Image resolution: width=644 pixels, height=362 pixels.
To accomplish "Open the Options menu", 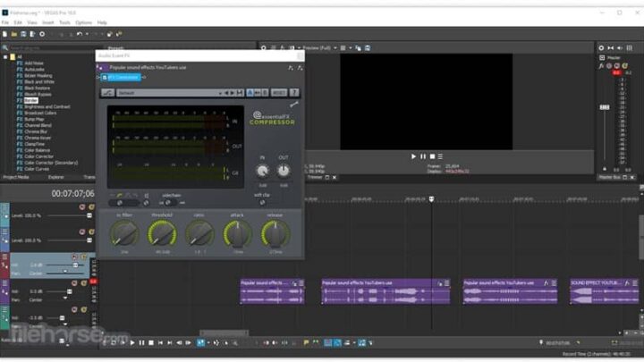I will 83,22.
